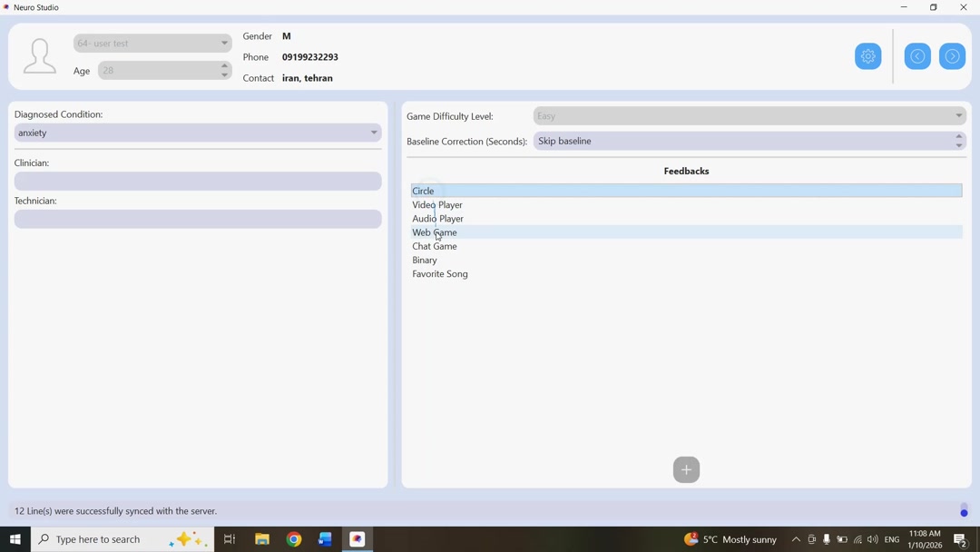Open the taskbar clock and date
Image resolution: width=980 pixels, height=552 pixels.
click(x=925, y=539)
